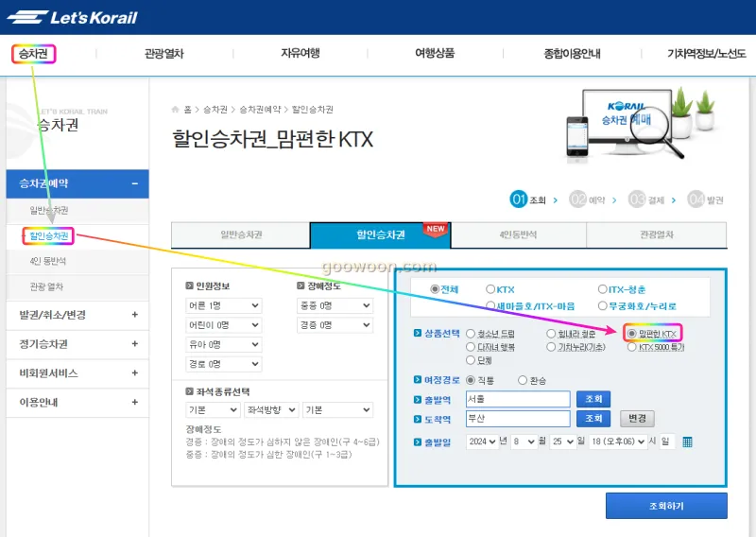Switch to the 4인동반석 tab

click(518, 235)
